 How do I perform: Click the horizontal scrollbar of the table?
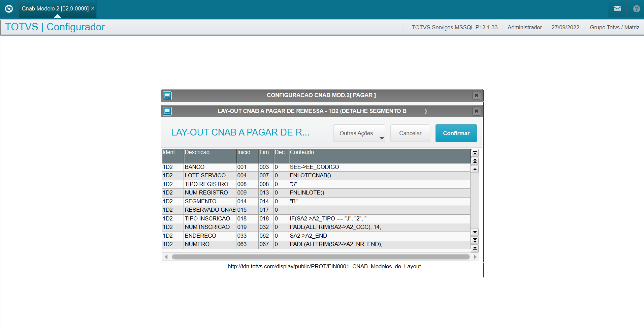pos(320,257)
